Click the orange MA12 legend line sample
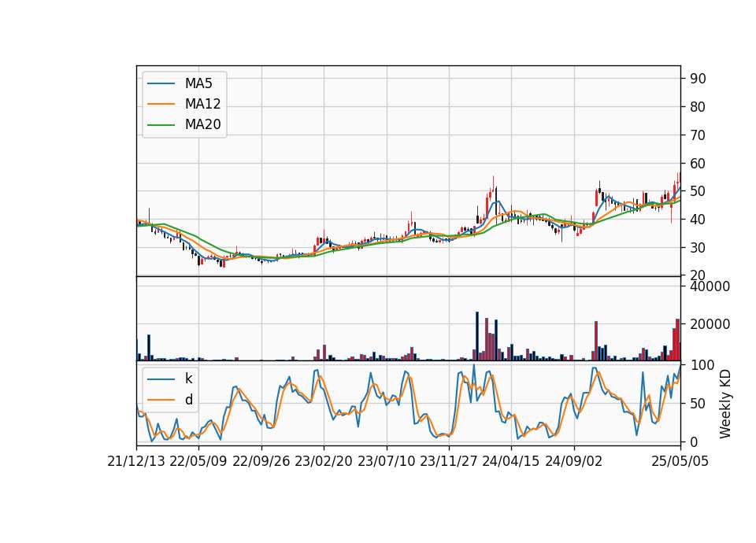Screen dimensions: 756x543 (161, 104)
